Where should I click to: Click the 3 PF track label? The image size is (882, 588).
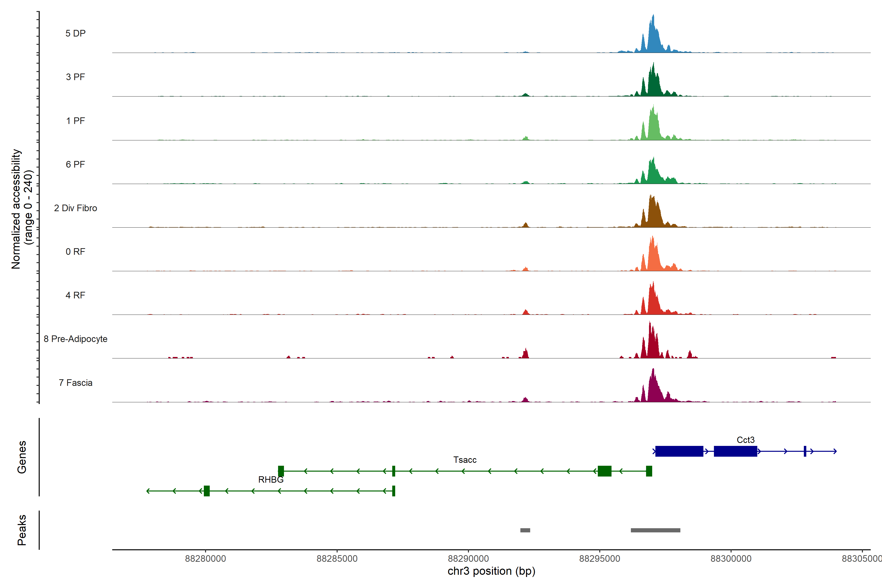pos(75,77)
